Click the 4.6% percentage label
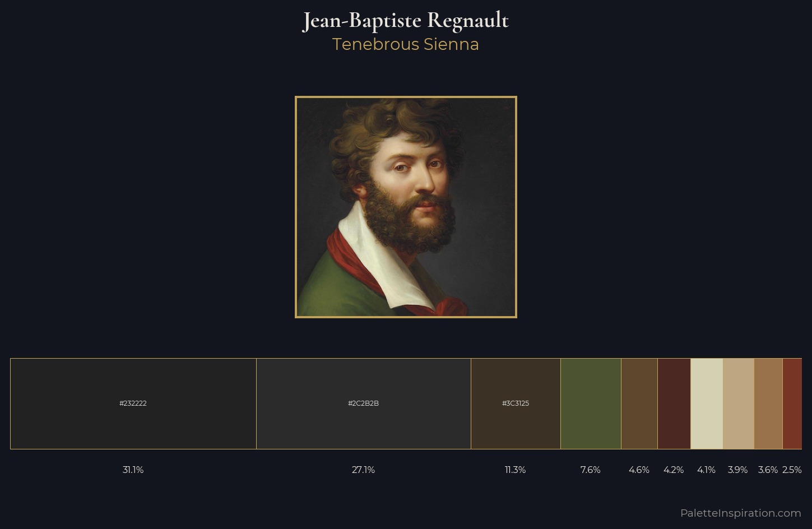 639,470
